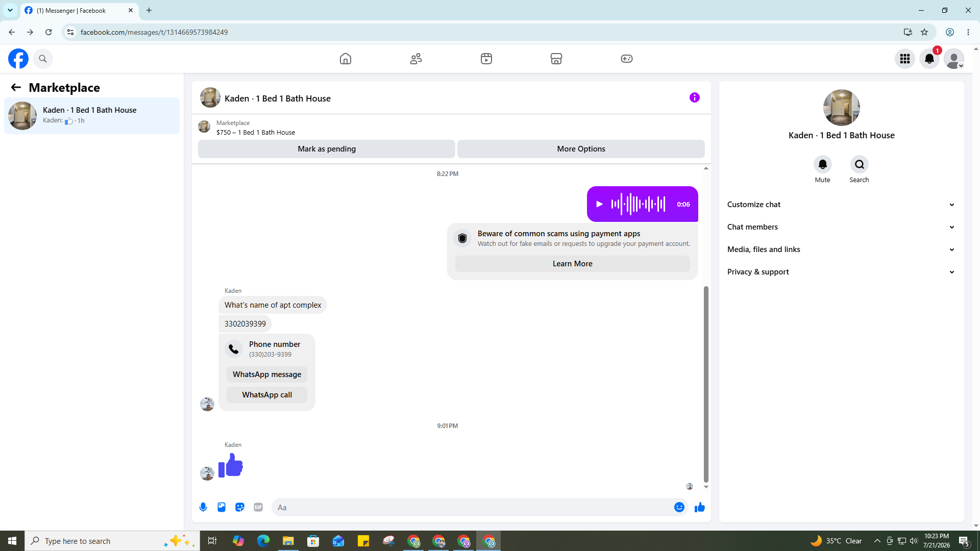This screenshot has height=551, width=980.
Task: Open the Windows notification center
Action: tap(964, 541)
